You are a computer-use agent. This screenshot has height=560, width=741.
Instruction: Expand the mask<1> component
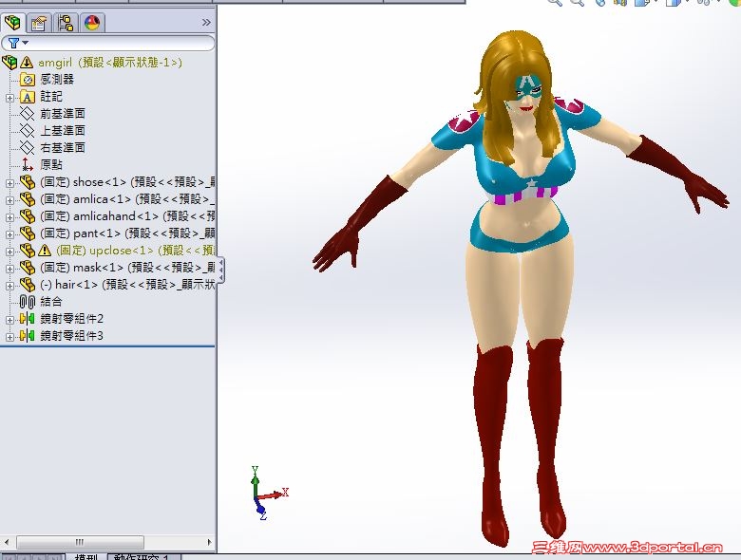point(9,269)
